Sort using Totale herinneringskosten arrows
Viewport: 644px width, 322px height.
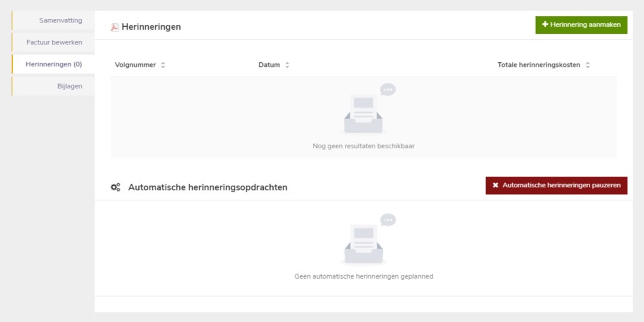pos(588,65)
